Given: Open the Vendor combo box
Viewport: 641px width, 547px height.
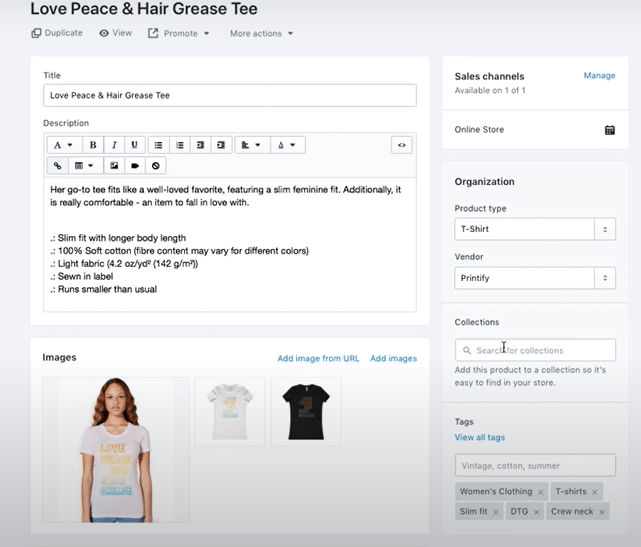Looking at the screenshot, I should (535, 278).
